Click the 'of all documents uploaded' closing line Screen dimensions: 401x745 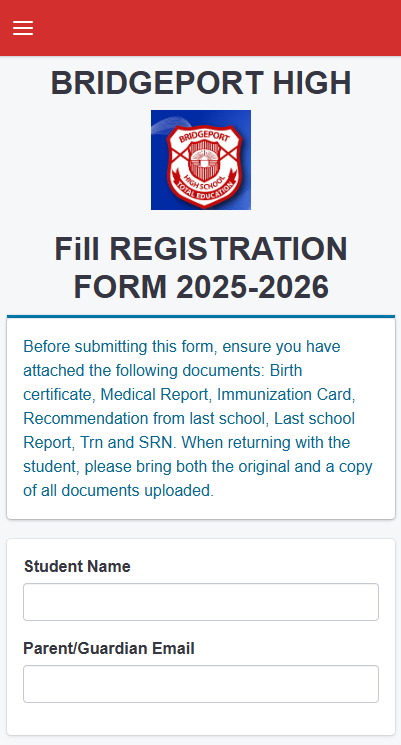pos(119,491)
